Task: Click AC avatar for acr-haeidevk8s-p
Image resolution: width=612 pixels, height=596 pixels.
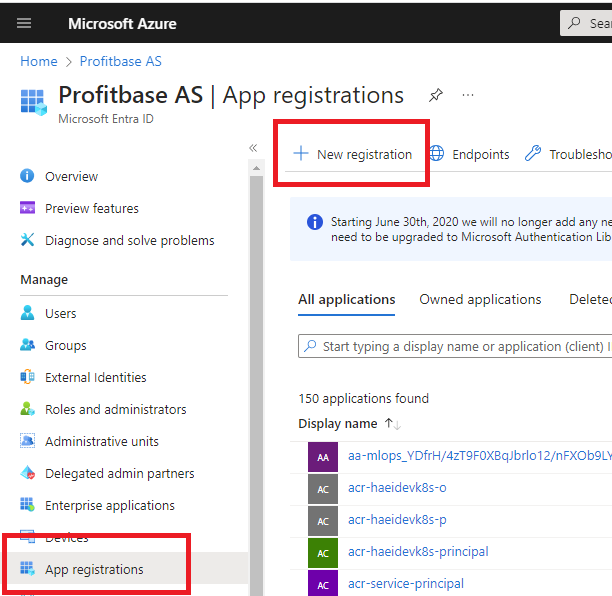Action: (323, 521)
